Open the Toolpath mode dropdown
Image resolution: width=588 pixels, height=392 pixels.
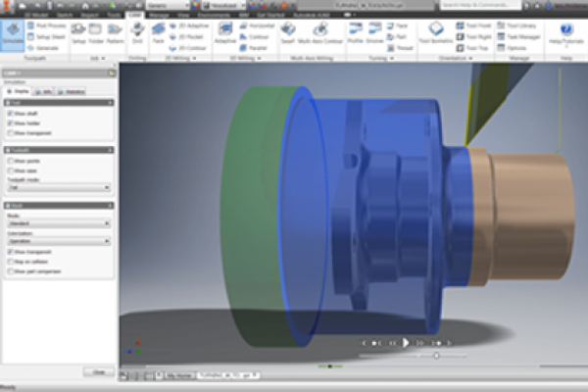click(59, 186)
